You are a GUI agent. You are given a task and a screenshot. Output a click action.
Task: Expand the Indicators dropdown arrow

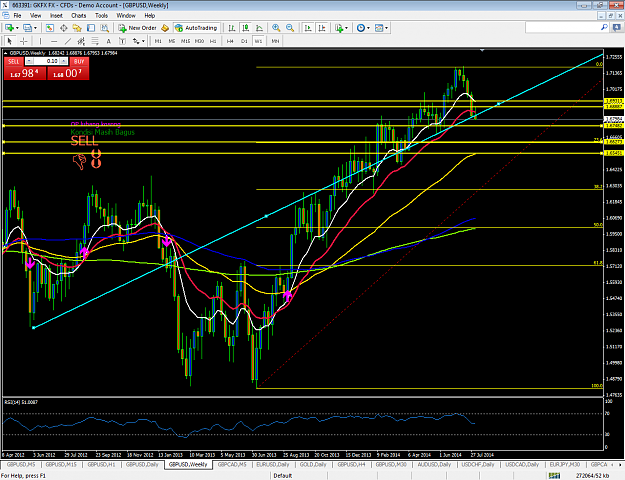(346, 28)
